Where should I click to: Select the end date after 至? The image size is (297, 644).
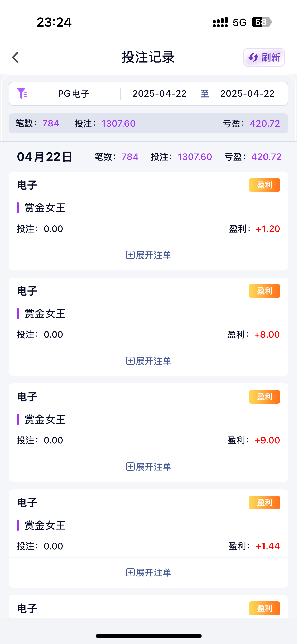pos(247,94)
